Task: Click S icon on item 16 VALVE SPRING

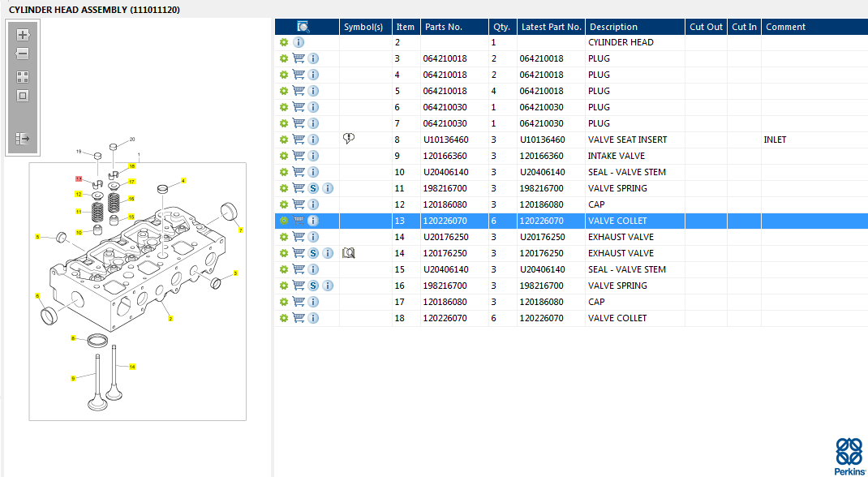Action: pos(313,286)
